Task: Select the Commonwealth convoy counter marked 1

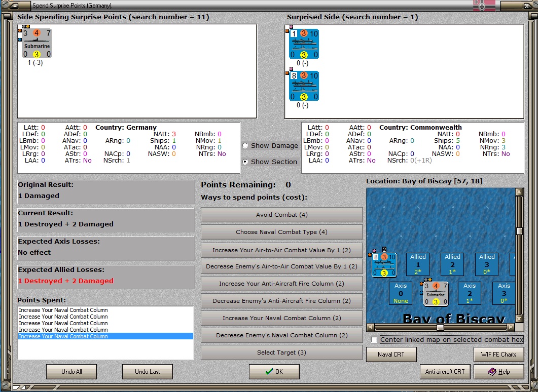Action: coord(304,44)
